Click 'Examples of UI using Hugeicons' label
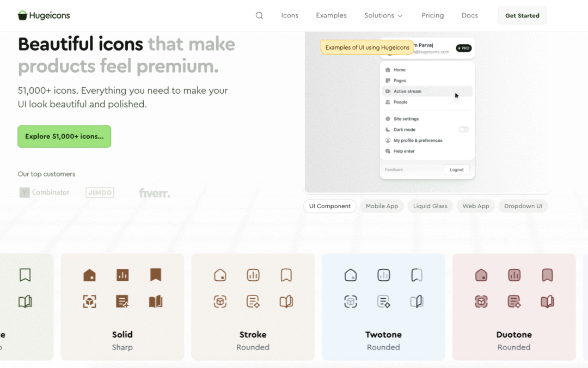Viewport: 588px width, 368px height. coord(367,47)
